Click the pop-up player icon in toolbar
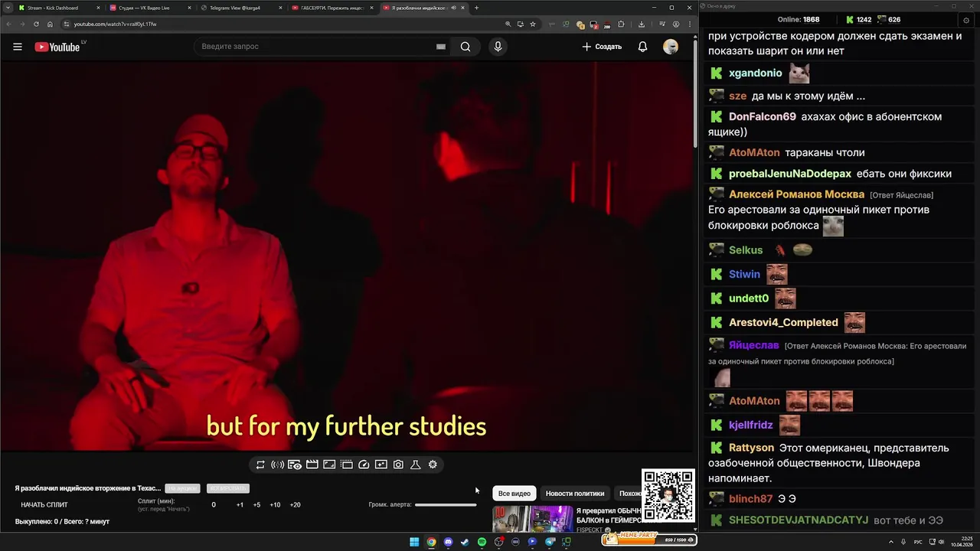The width and height of the screenshot is (980, 551). click(x=347, y=465)
